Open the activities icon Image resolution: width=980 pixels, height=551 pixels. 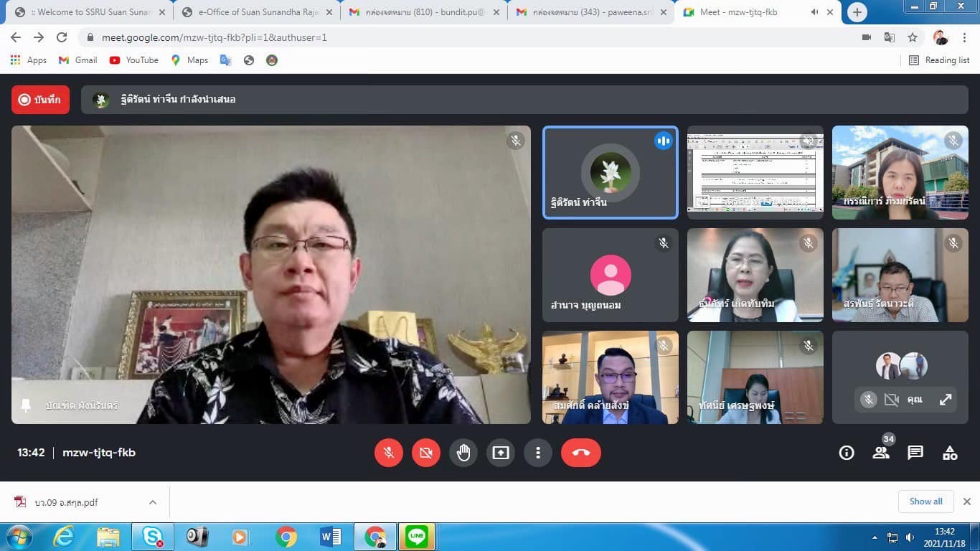click(950, 453)
